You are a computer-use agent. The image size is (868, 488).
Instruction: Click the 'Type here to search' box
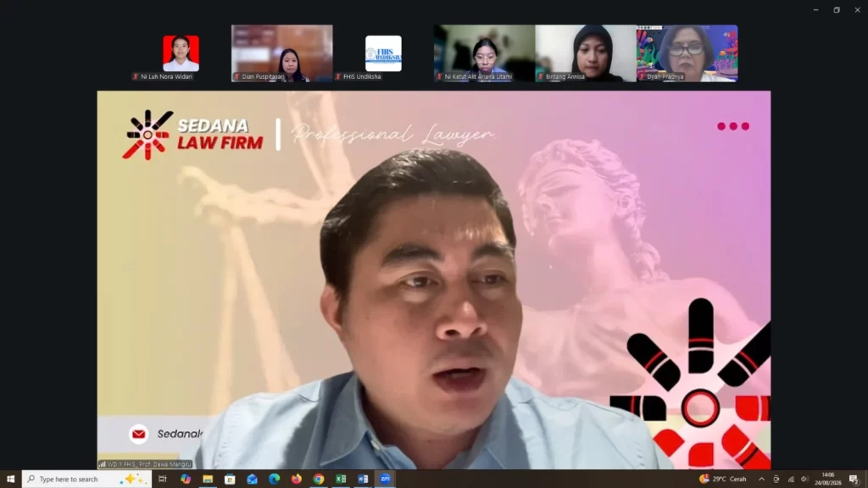87,480
